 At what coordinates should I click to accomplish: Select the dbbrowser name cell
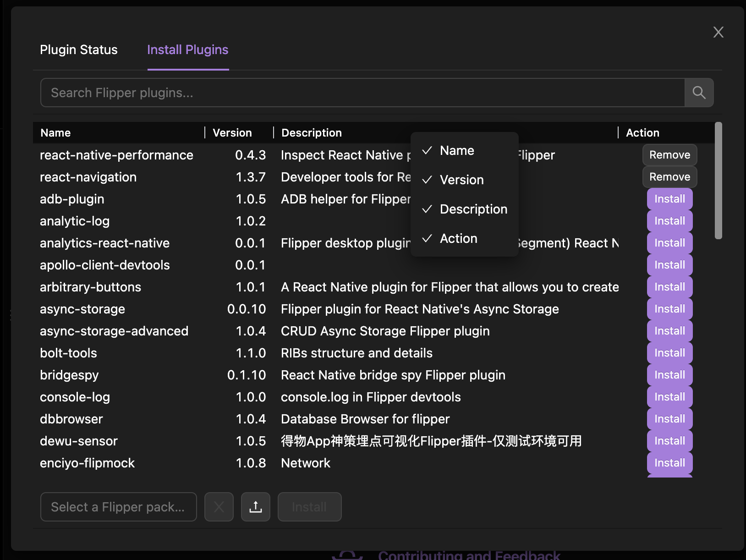(71, 419)
